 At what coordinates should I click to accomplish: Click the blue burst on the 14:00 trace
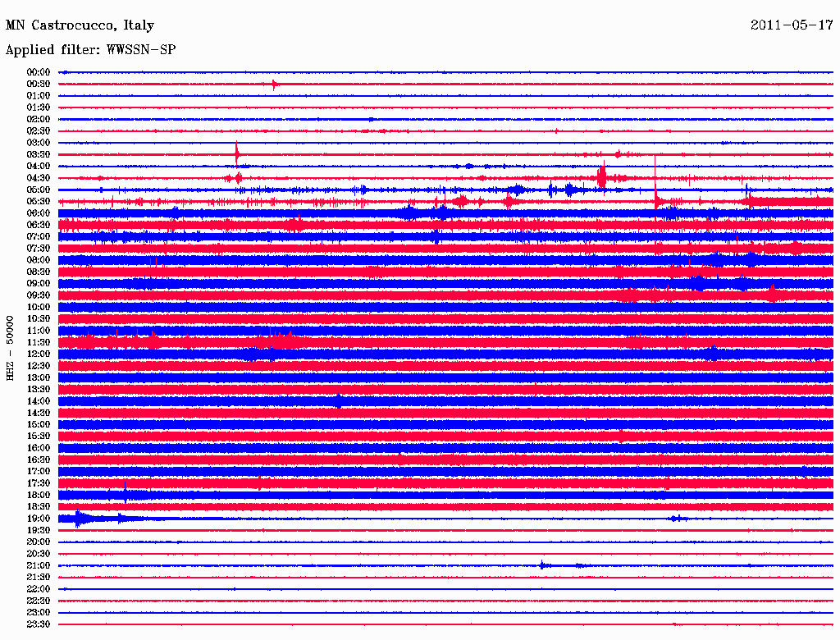338,401
